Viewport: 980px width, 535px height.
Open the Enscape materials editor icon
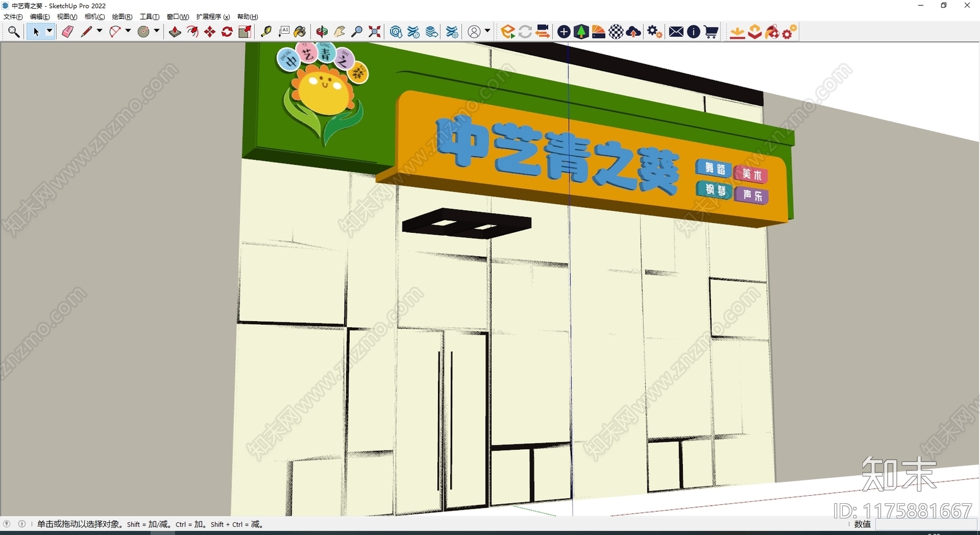pos(598,32)
